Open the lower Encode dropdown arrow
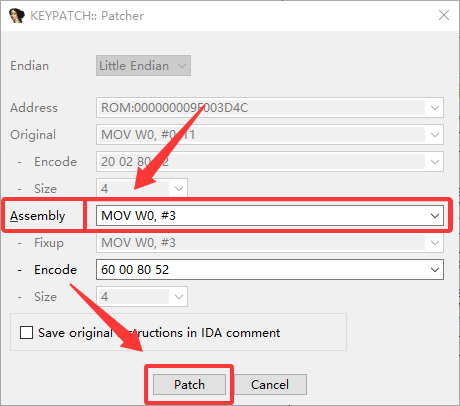 (x=435, y=270)
